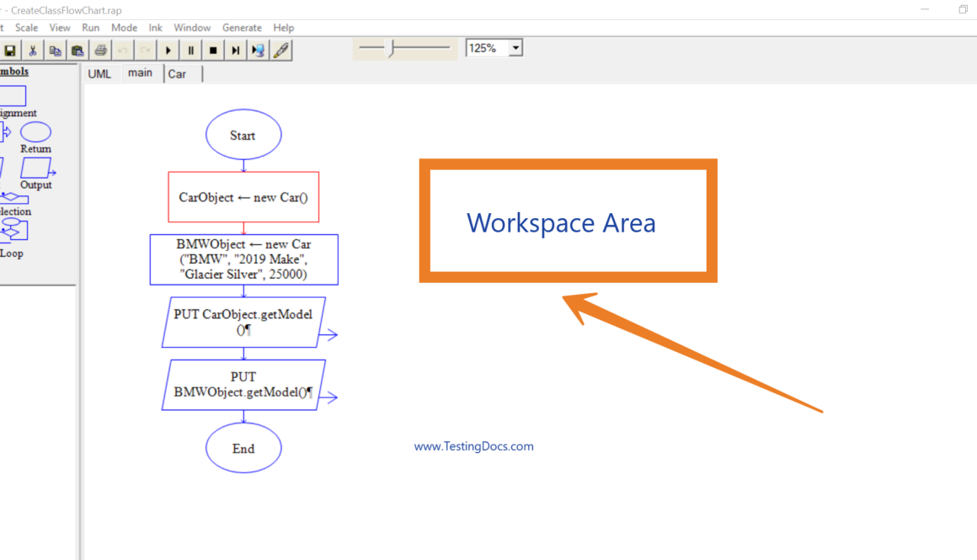Image resolution: width=977 pixels, height=560 pixels.
Task: Select the Selection diamond symbol
Action: 13,197
